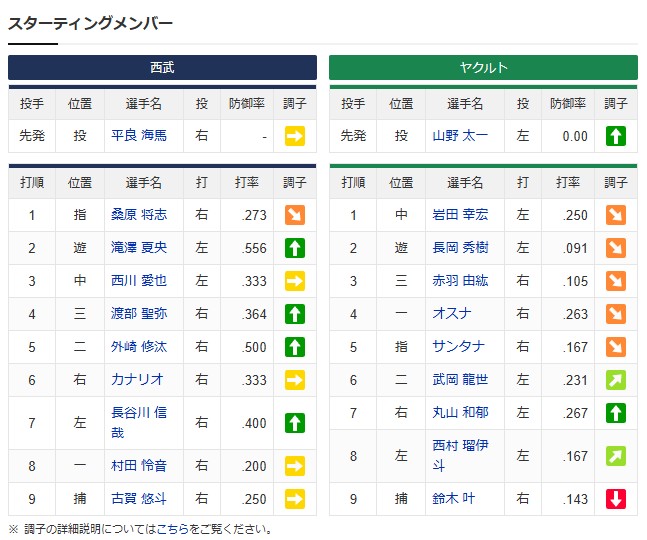The width and height of the screenshot is (647, 540).
Task: Click 打率 column header in 西武 batting table
Action: tap(246, 182)
